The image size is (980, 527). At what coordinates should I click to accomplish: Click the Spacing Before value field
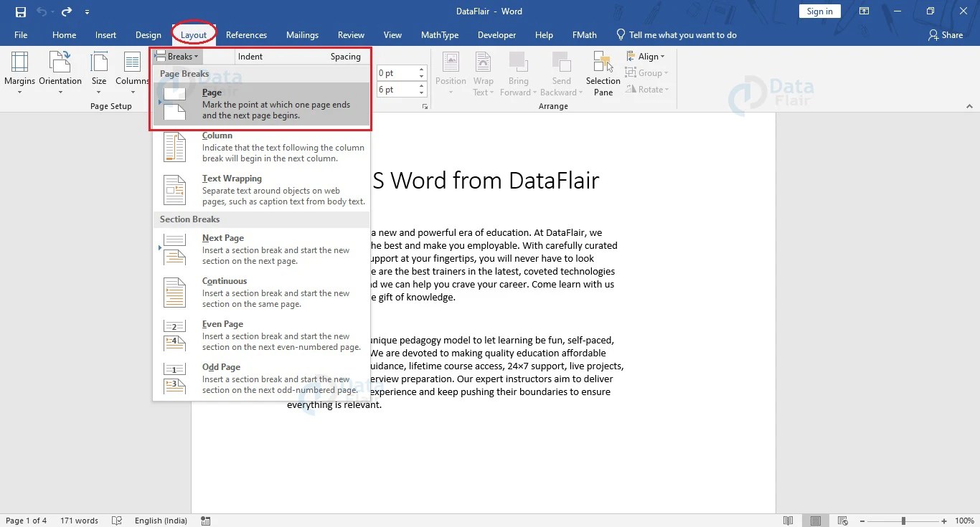pyautogui.click(x=397, y=73)
